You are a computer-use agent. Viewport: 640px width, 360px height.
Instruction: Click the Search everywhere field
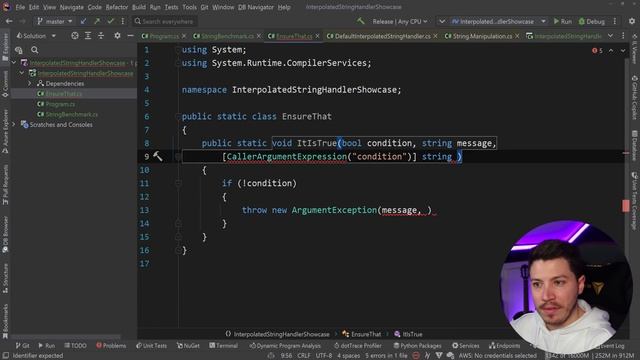[164, 21]
